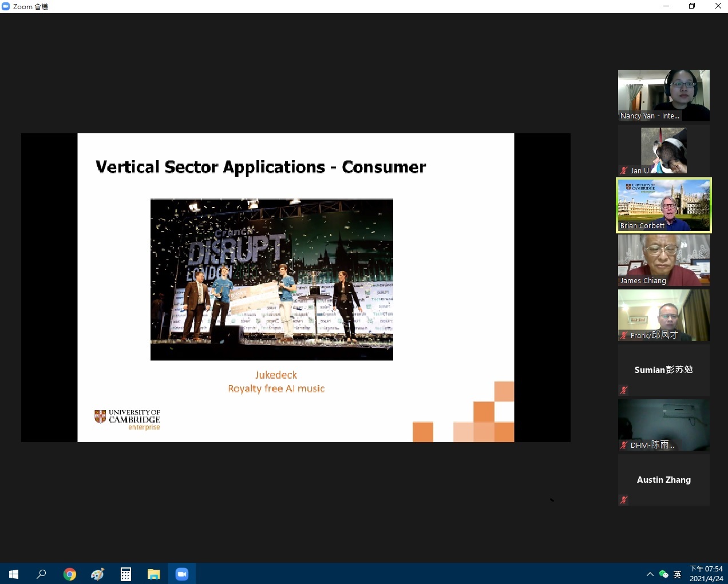Open the Paint app from the taskbar

pos(97,574)
